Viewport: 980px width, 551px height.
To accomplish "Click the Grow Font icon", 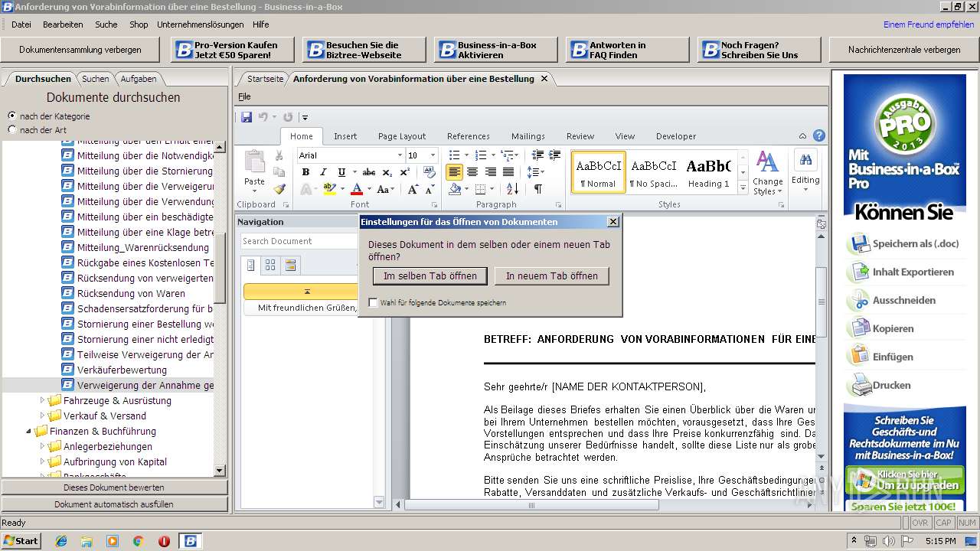I will tap(413, 189).
